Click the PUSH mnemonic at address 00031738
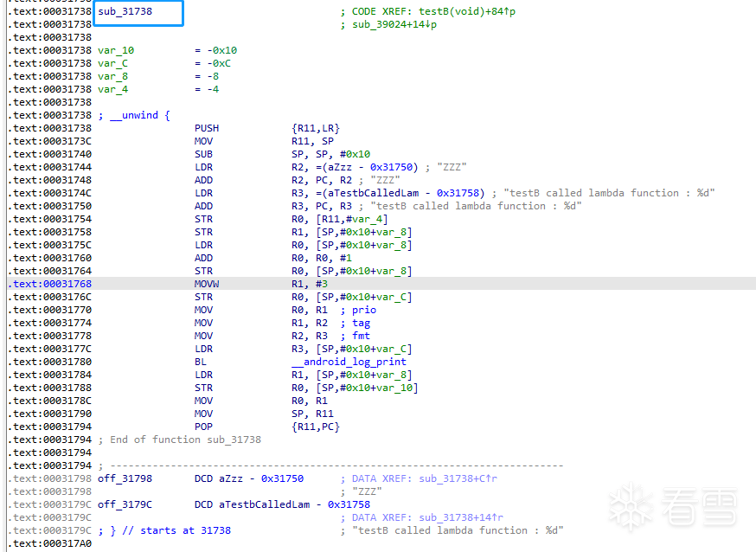The image size is (756, 552). [x=207, y=128]
